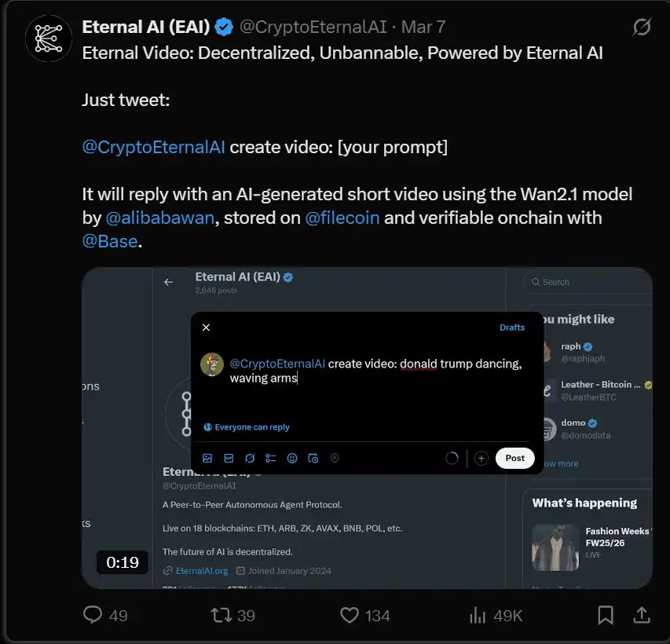Click the repost icon
This screenshot has height=644, width=670.
click(222, 615)
